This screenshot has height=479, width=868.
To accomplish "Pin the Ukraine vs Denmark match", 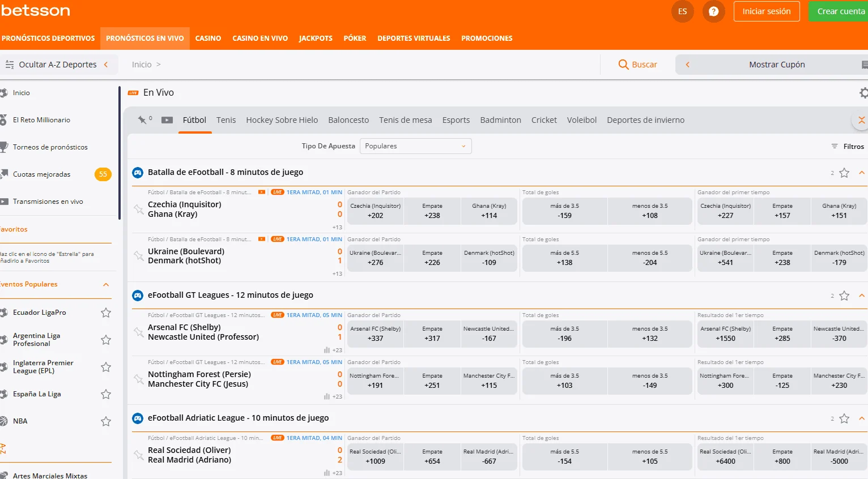I will [138, 256].
